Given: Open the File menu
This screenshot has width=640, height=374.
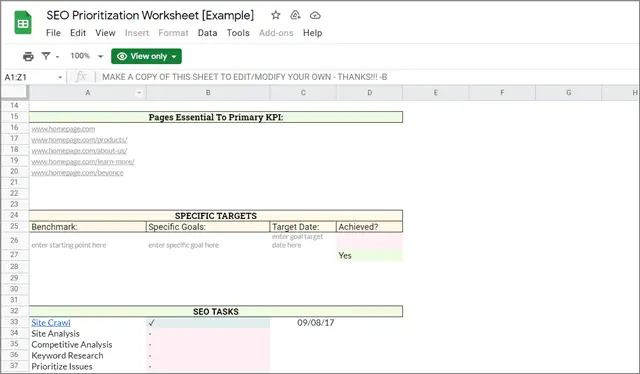Looking at the screenshot, I should click(53, 33).
